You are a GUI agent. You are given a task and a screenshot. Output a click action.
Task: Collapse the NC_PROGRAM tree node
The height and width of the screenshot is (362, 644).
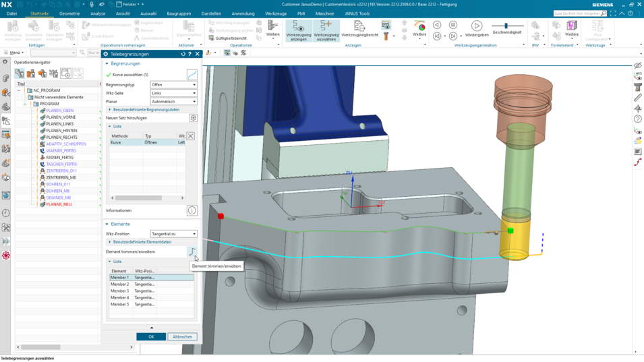tap(19, 90)
